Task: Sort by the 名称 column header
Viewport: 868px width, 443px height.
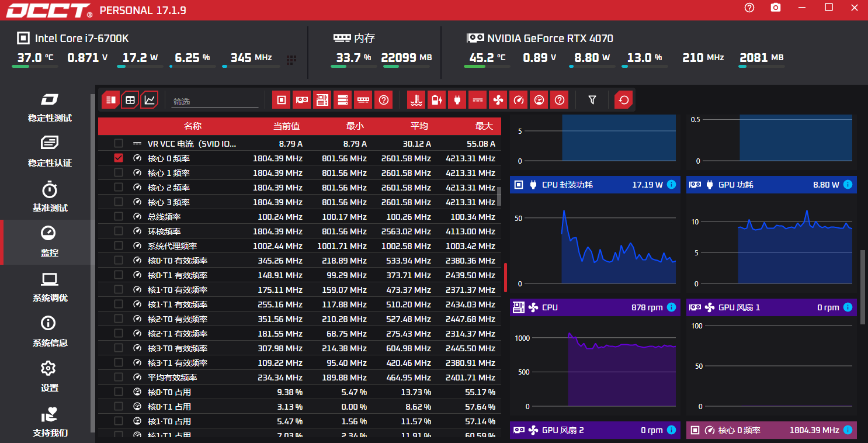Action: pyautogui.click(x=192, y=126)
